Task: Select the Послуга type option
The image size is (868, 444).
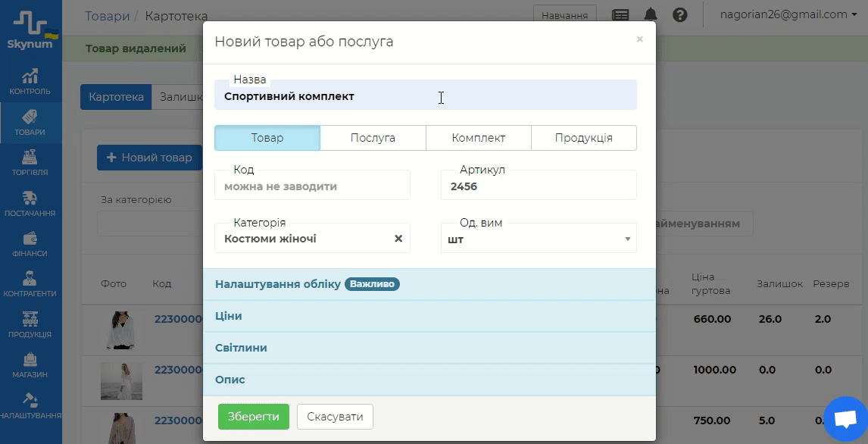Action: pos(373,138)
